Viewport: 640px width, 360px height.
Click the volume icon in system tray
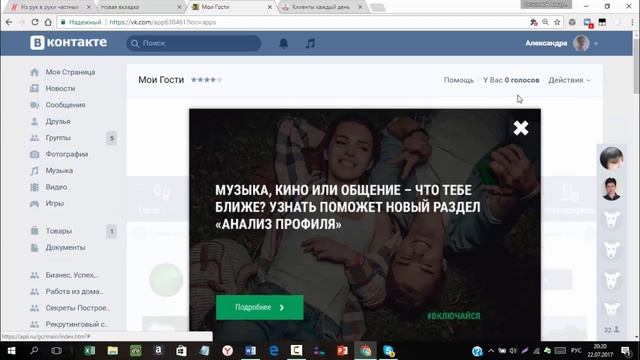(513, 351)
